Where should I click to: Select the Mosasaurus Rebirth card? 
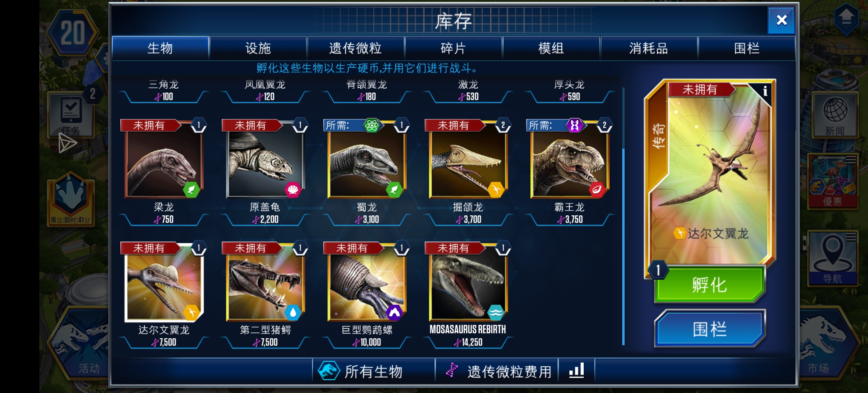click(468, 295)
